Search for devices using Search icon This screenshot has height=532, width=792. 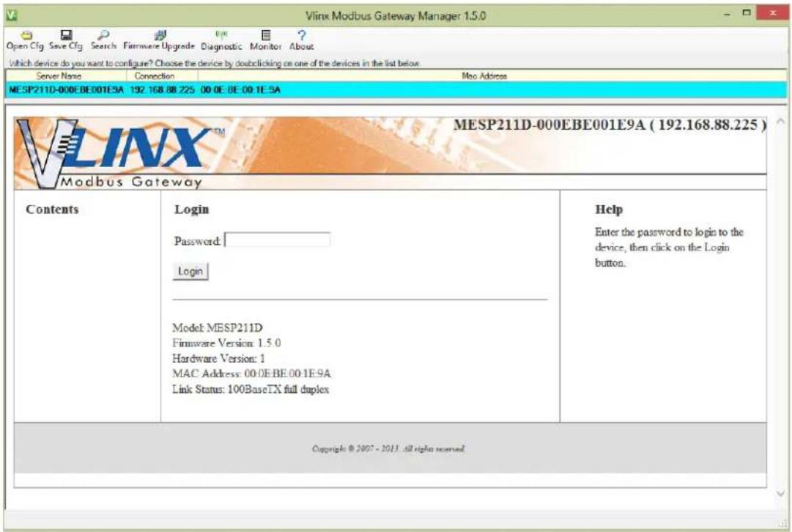pos(103,40)
